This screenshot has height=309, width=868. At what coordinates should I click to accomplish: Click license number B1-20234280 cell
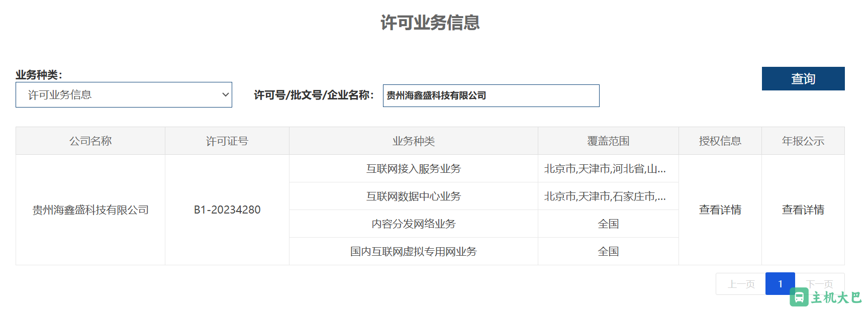pos(227,210)
